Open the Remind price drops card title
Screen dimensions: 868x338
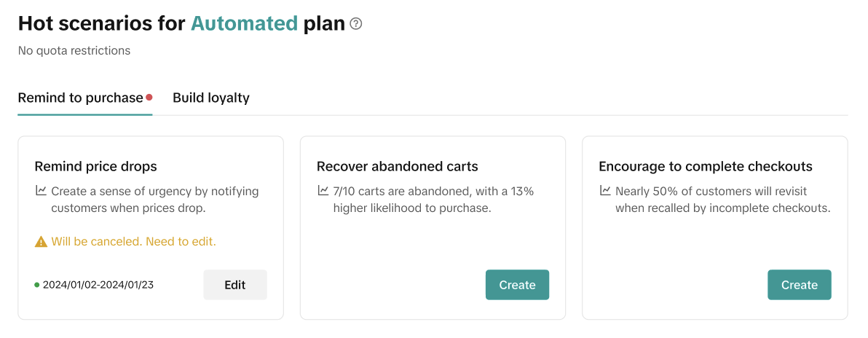click(95, 166)
